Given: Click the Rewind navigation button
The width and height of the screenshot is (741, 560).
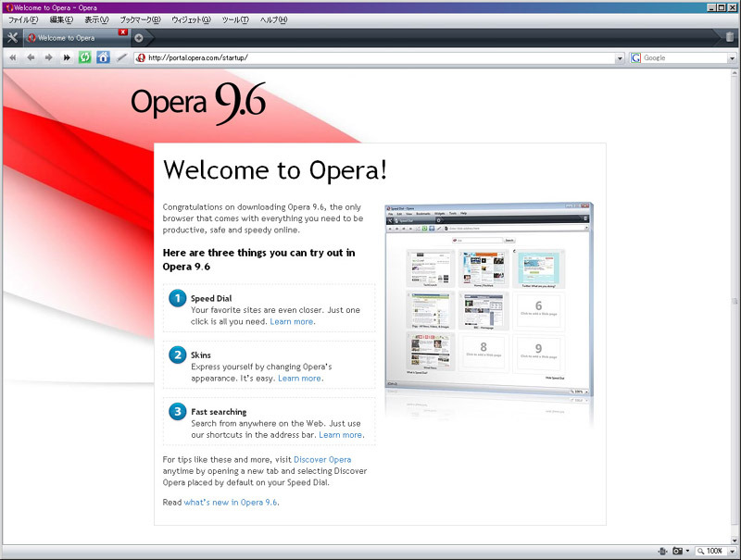Looking at the screenshot, I should click(x=13, y=57).
